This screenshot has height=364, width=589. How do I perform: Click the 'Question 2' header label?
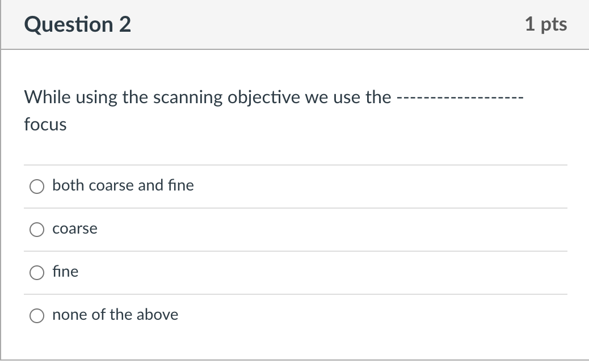77,24
